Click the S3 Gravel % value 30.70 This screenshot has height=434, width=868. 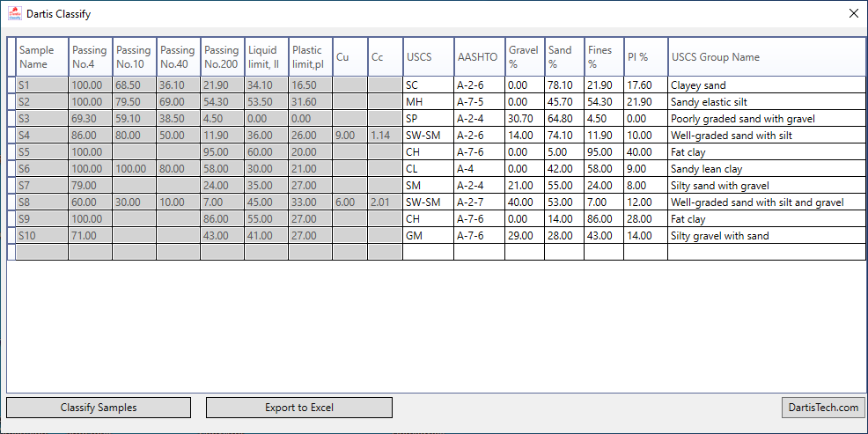click(x=525, y=119)
